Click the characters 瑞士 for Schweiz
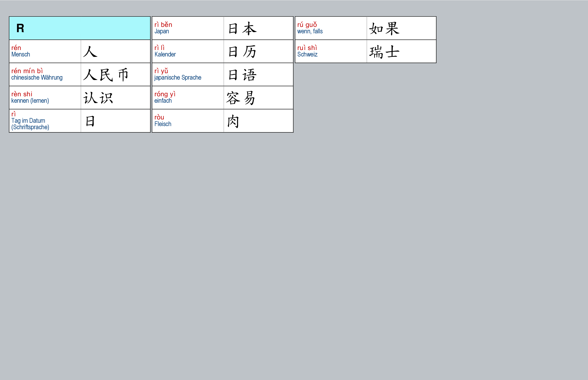The image size is (588, 380). 384,52
